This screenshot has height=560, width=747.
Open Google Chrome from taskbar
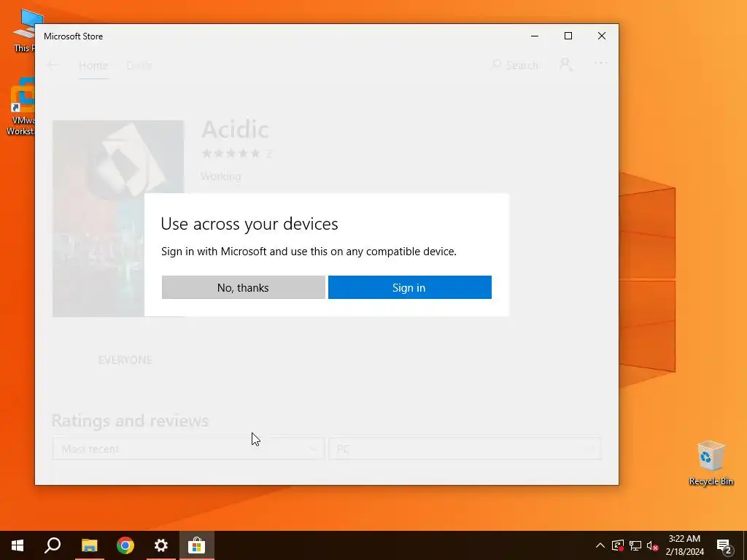125,545
